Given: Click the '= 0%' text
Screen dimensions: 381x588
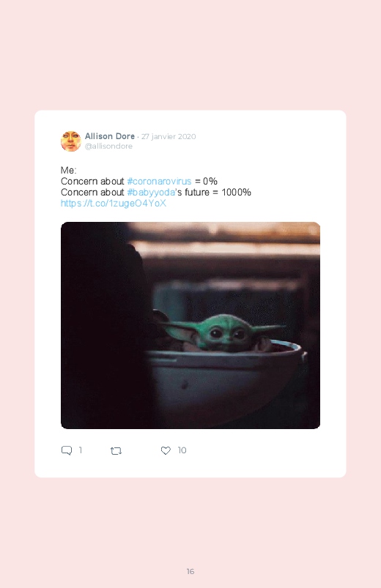Looking at the screenshot, I should tap(206, 181).
